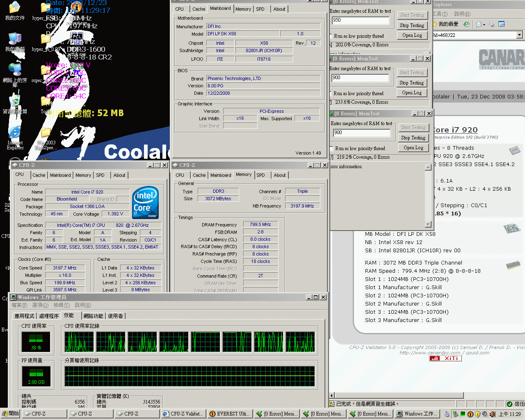Click the Bloomfield code name value
525x420 pixels.
tap(67, 199)
